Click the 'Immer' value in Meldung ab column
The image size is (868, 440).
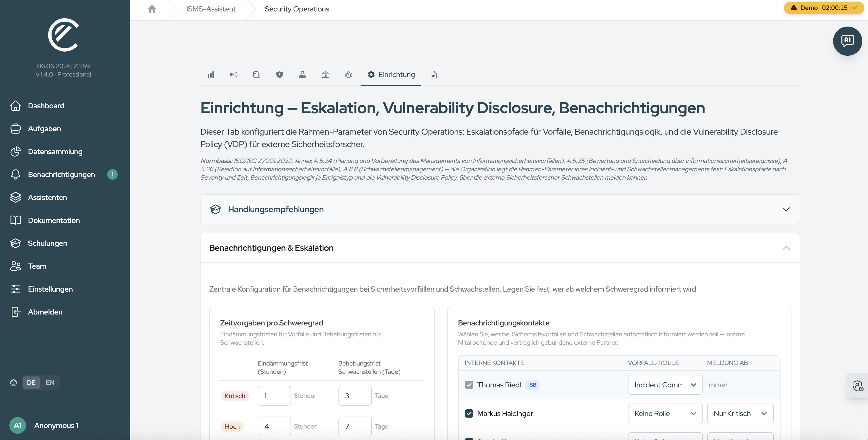point(717,385)
